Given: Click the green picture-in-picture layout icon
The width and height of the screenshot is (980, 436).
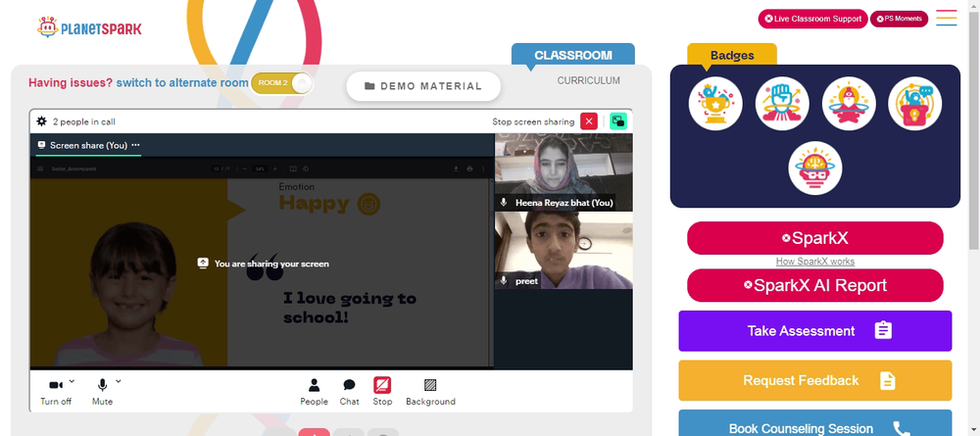Looking at the screenshot, I should coord(618,121).
